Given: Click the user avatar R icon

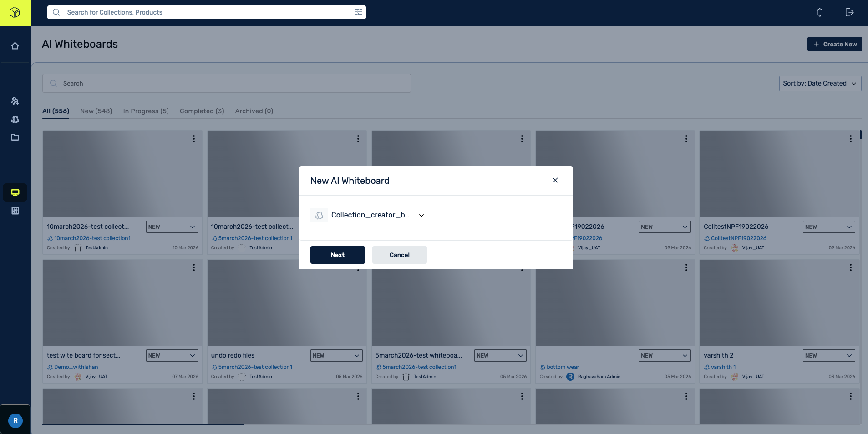Looking at the screenshot, I should point(15,420).
